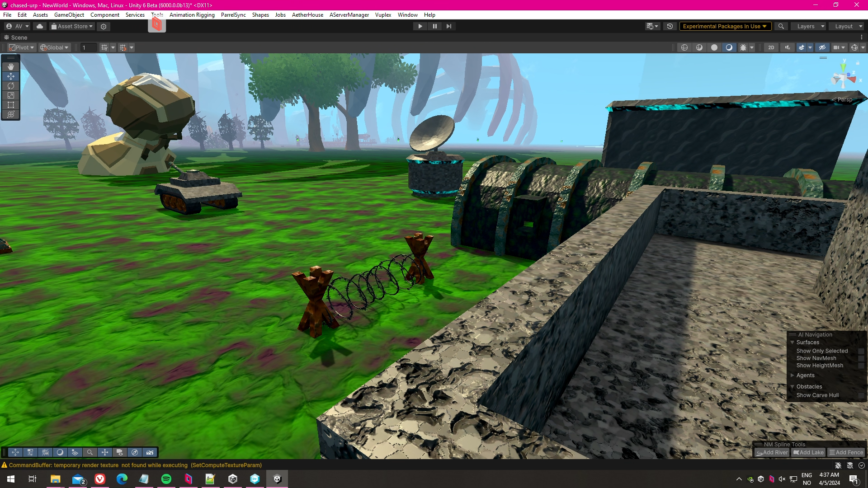This screenshot has height=488, width=868.
Task: Open Undo History
Action: coord(670,26)
